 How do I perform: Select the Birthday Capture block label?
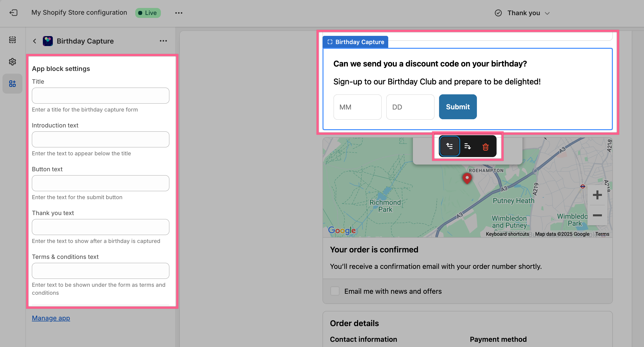tap(355, 42)
